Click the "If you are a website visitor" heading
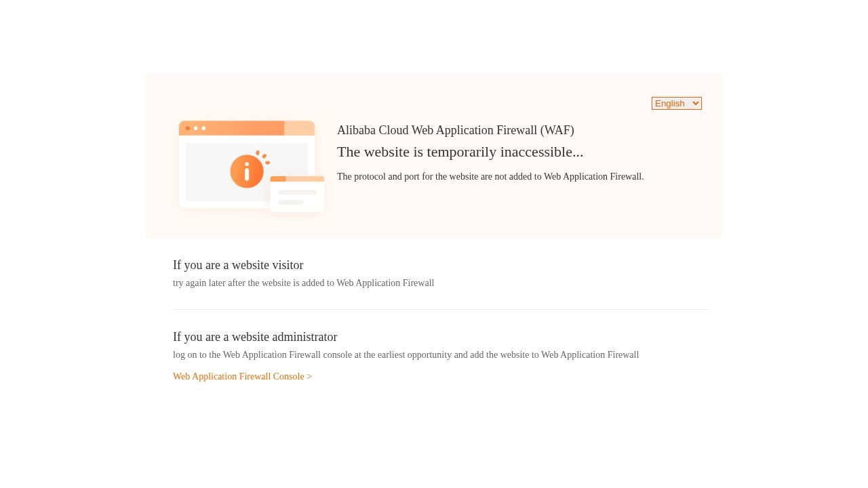868x488 pixels. click(x=238, y=265)
